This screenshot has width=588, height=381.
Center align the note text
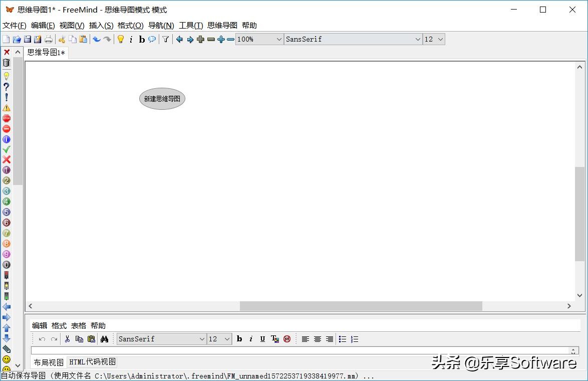pos(317,339)
